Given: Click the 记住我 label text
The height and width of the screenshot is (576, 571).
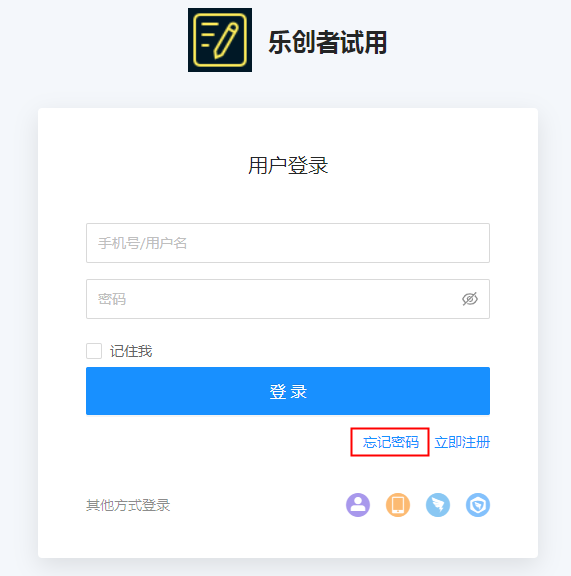Looking at the screenshot, I should click(x=131, y=351).
